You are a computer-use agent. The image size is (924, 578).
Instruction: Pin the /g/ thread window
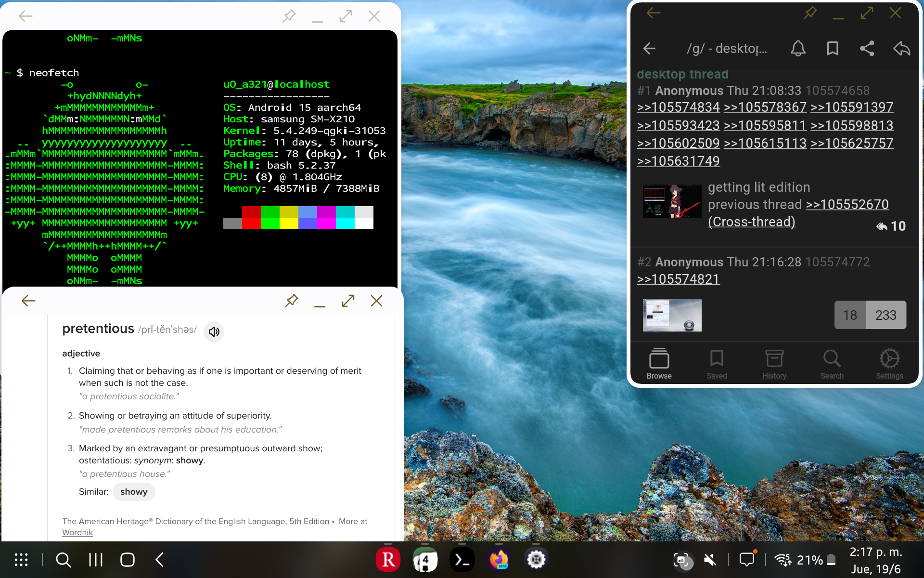pyautogui.click(x=810, y=13)
